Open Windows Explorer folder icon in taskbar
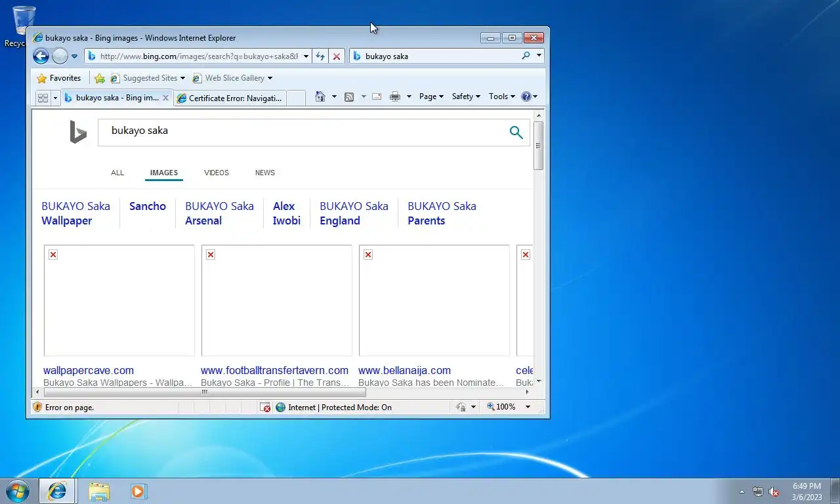 click(x=99, y=491)
